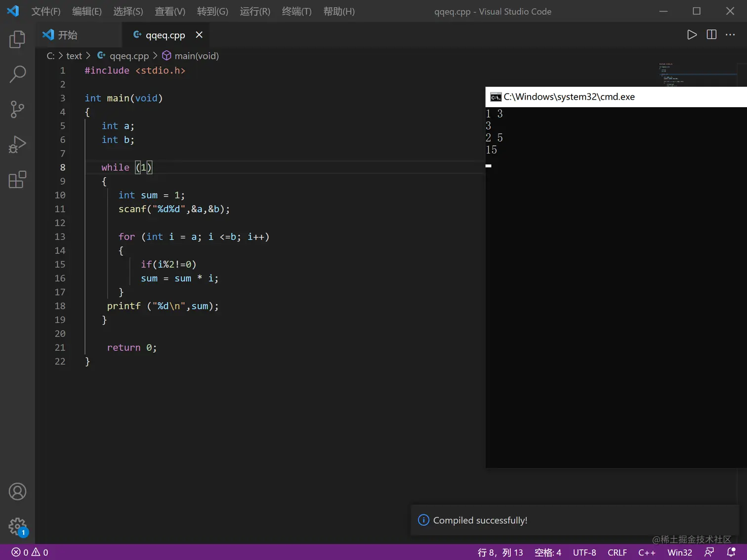Click the return 0; code line
Screen dimensions: 747x560
click(132, 348)
